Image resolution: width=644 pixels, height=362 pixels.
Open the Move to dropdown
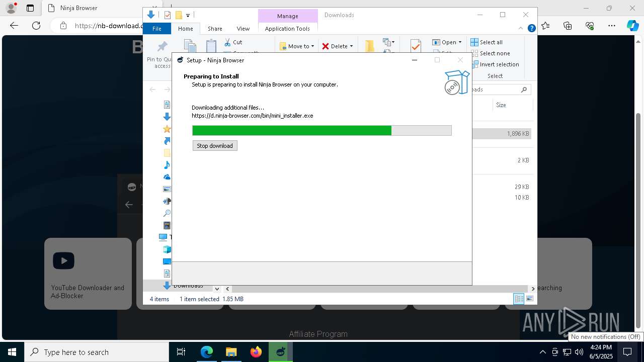[x=297, y=46]
